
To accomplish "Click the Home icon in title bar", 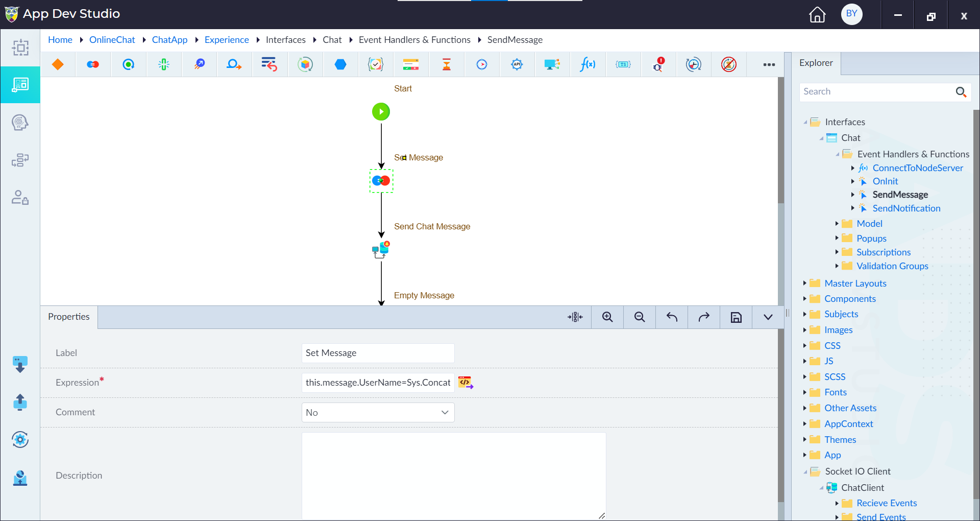I will click(x=817, y=14).
